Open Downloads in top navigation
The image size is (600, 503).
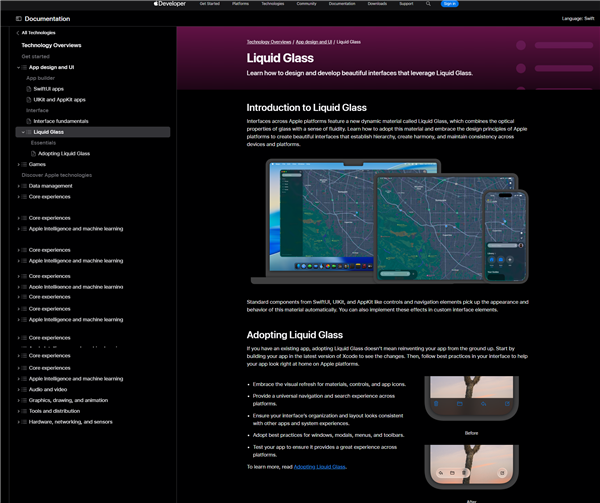coord(377,4)
